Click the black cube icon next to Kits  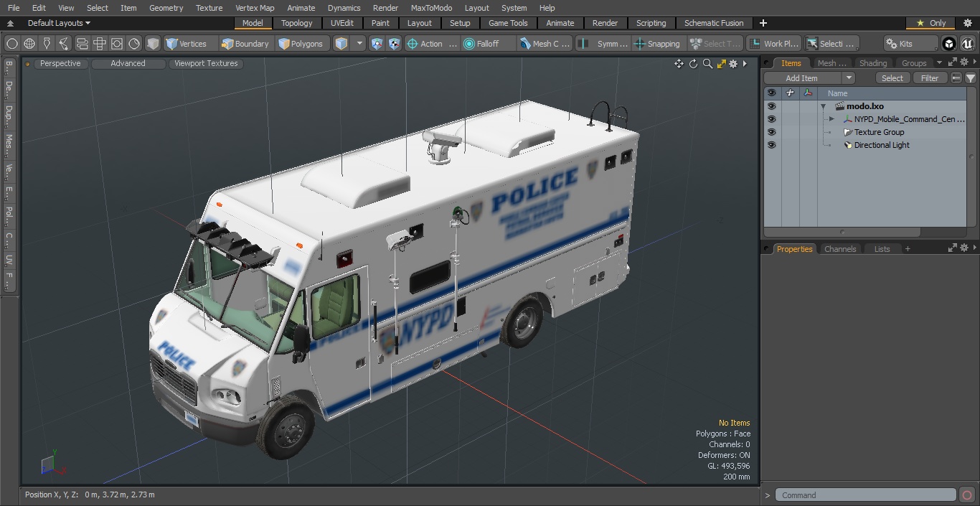949,44
